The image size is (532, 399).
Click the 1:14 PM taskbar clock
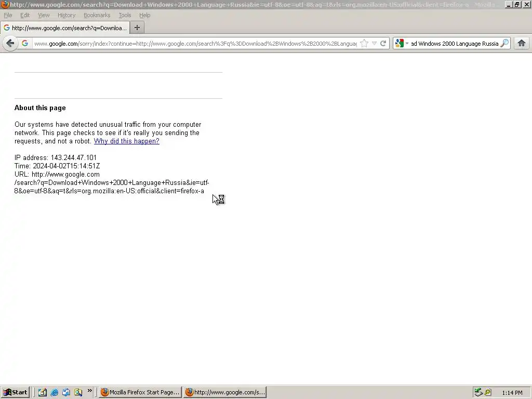tap(512, 393)
